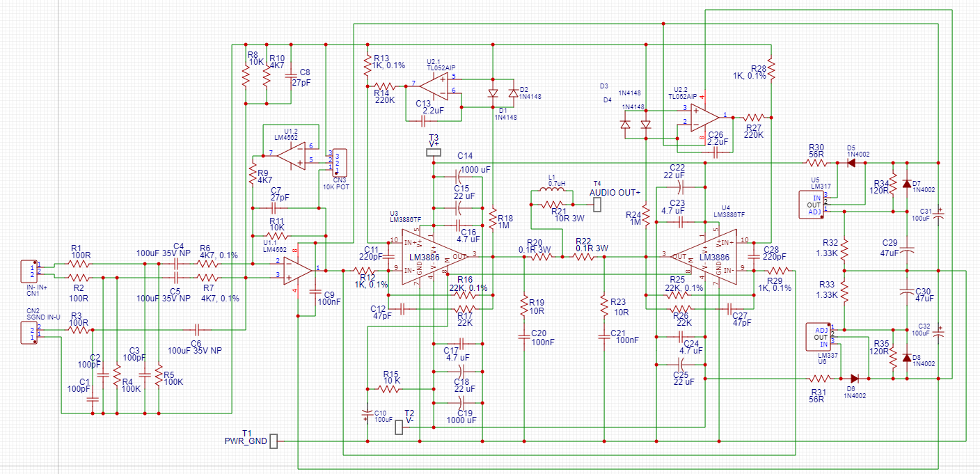
Task: Select resistor R22 0.1R 3W
Action: (585, 257)
